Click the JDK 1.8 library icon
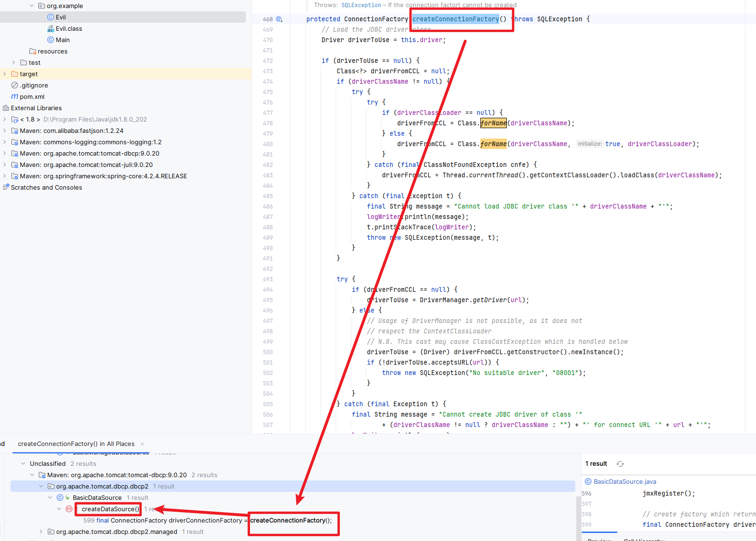This screenshot has width=756, height=541. [15, 119]
